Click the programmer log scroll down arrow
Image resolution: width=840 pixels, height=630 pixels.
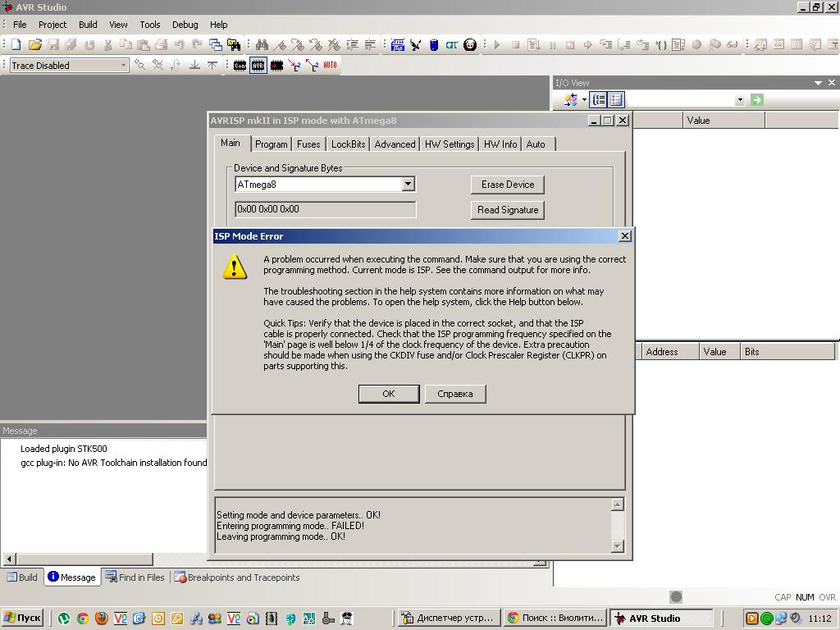pos(617,546)
